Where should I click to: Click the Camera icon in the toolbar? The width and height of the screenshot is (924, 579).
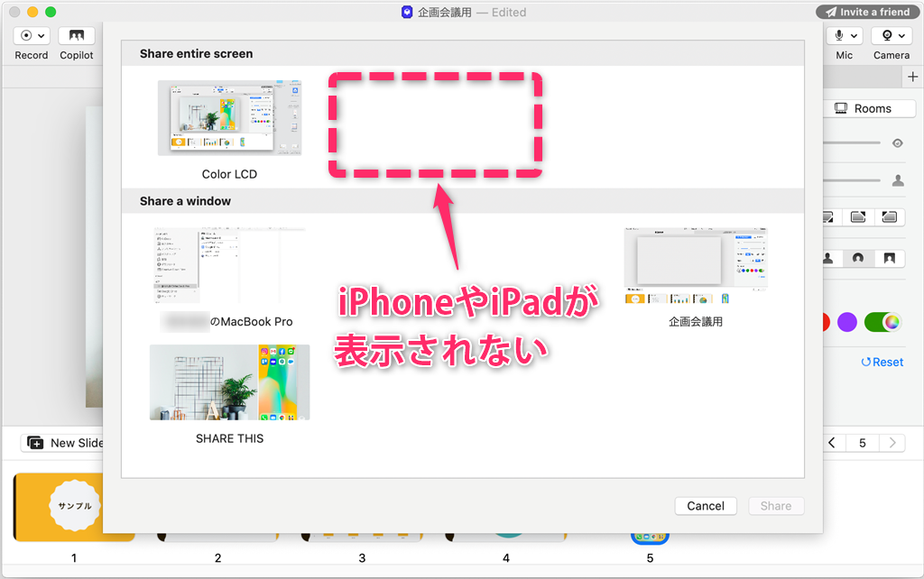(888, 35)
